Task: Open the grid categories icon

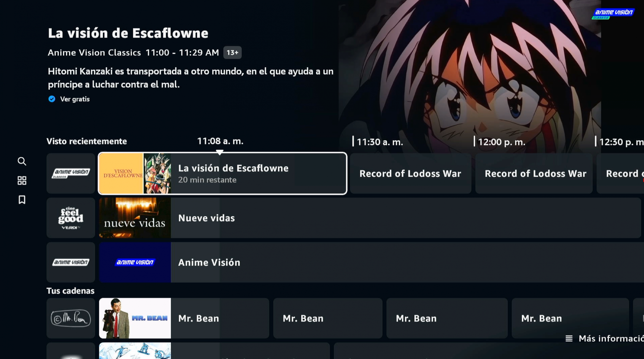Action: (x=22, y=180)
